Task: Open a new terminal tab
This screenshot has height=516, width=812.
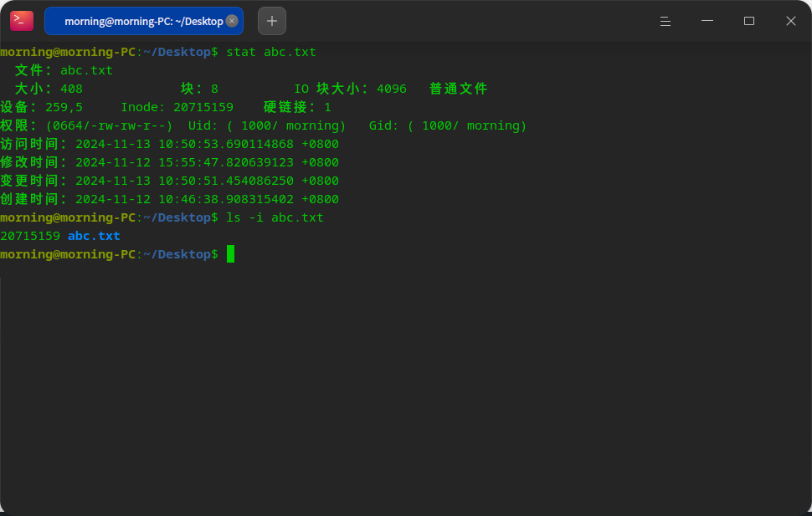Action: 272,21
